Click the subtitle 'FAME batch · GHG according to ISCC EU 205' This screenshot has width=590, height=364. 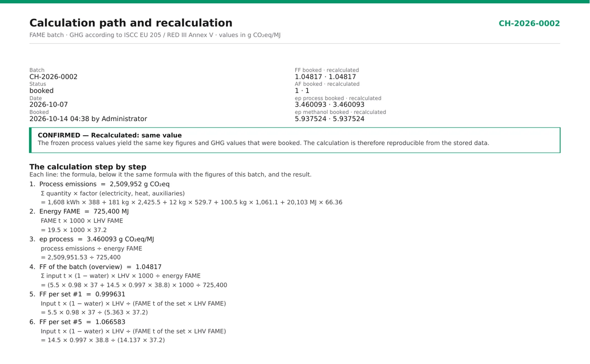[155, 35]
